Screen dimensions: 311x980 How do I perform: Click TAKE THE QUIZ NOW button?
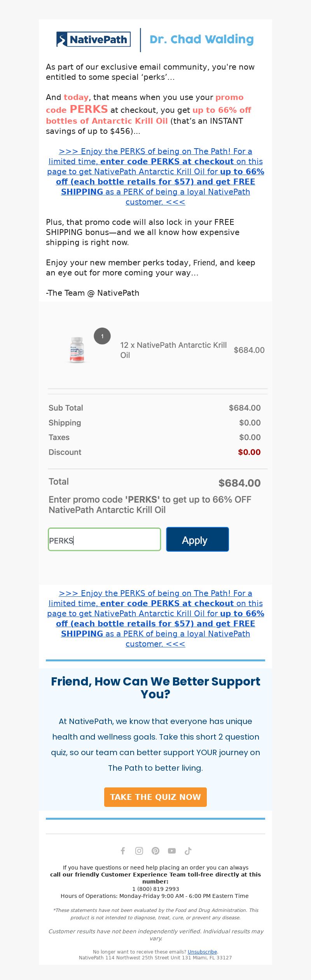tap(155, 797)
